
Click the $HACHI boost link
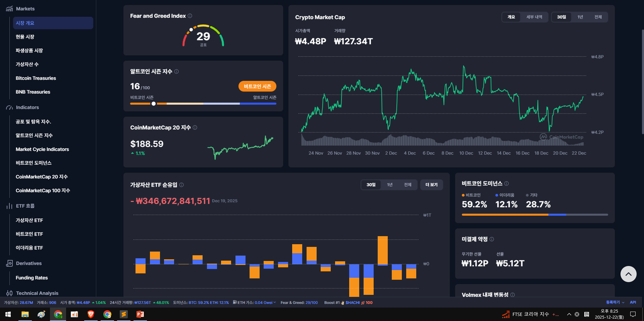point(352,302)
